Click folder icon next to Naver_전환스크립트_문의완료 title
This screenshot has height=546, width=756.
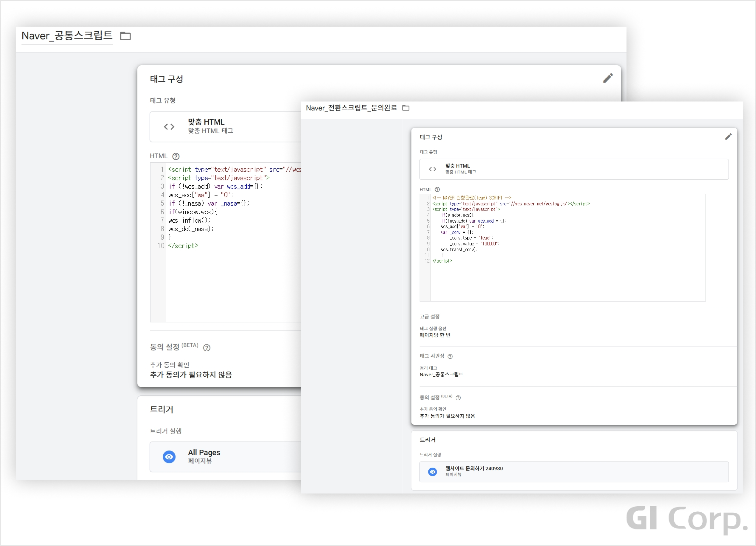(x=406, y=108)
